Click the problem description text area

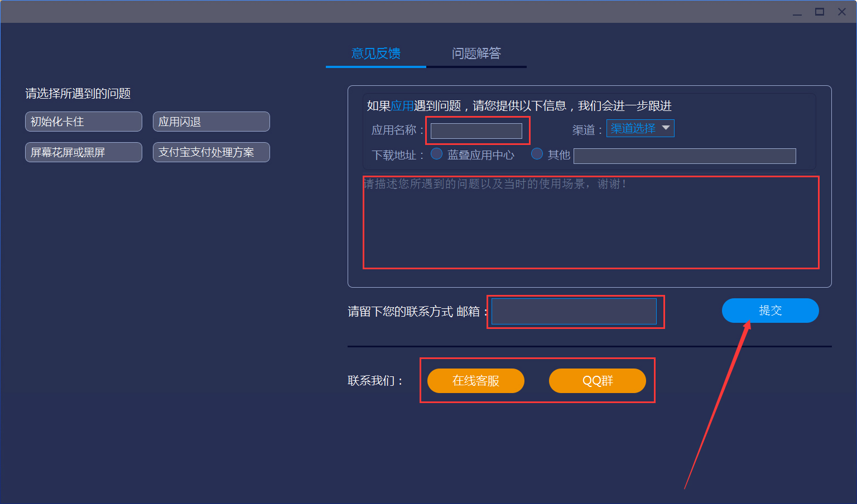pos(591,223)
